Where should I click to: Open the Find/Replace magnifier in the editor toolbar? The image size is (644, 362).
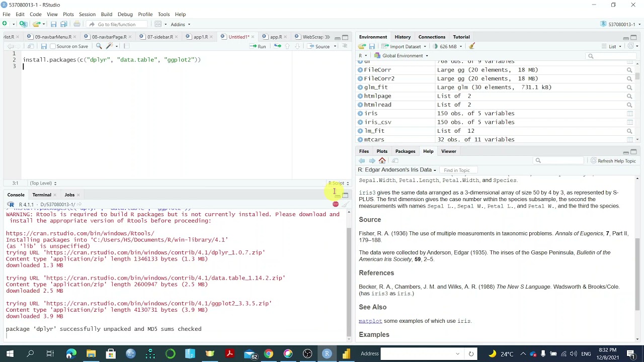[x=99, y=46]
